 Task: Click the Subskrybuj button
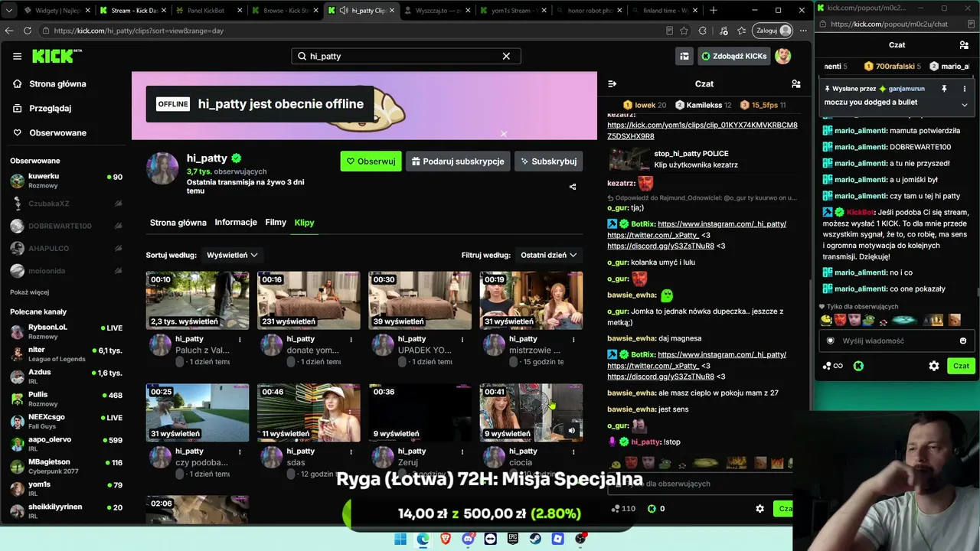548,161
